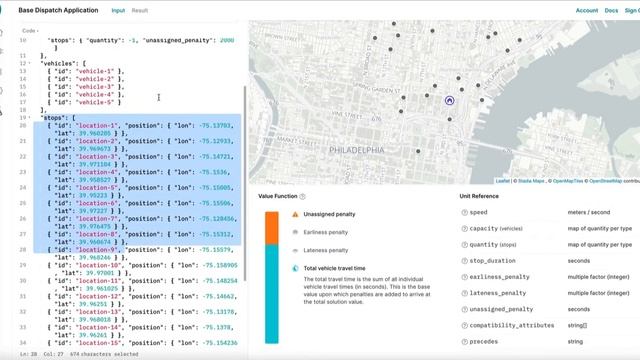Open the OpenStreetMap attribution link

606,181
